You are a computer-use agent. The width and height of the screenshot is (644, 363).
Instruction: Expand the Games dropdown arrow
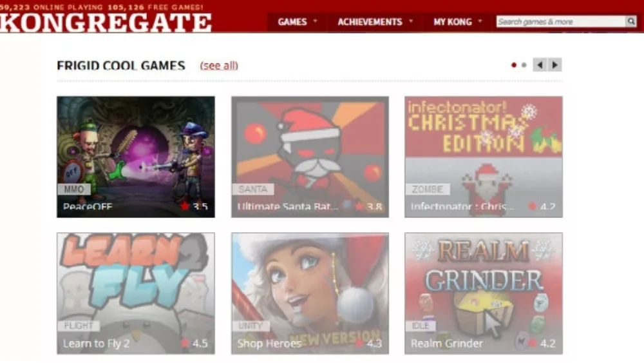316,21
